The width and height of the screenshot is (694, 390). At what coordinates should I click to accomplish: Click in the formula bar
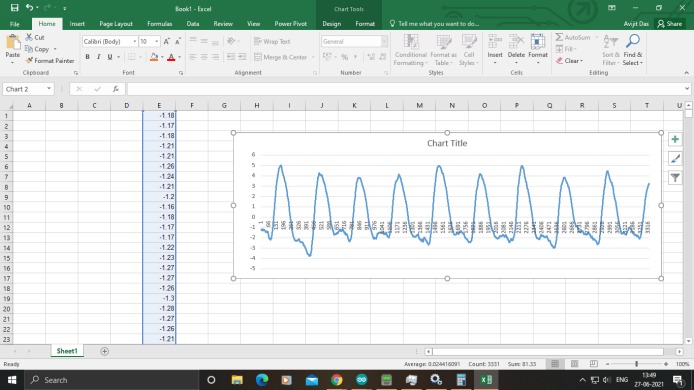click(x=405, y=89)
